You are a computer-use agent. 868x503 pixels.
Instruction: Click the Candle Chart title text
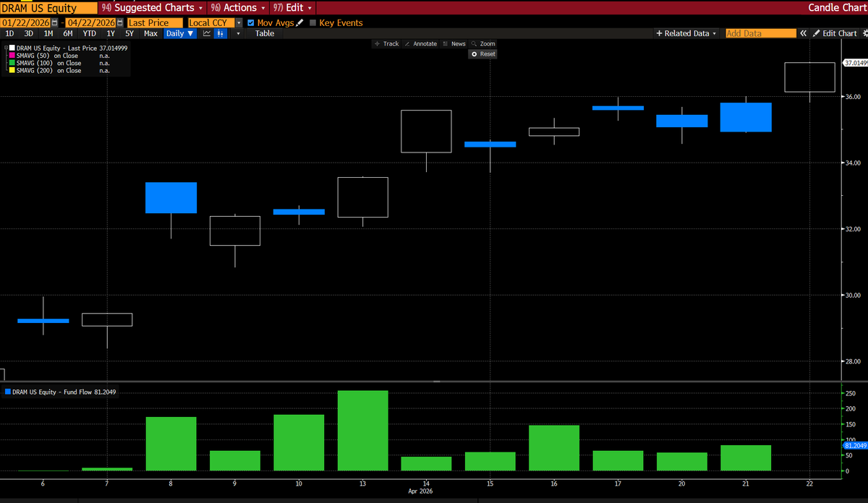[836, 7]
